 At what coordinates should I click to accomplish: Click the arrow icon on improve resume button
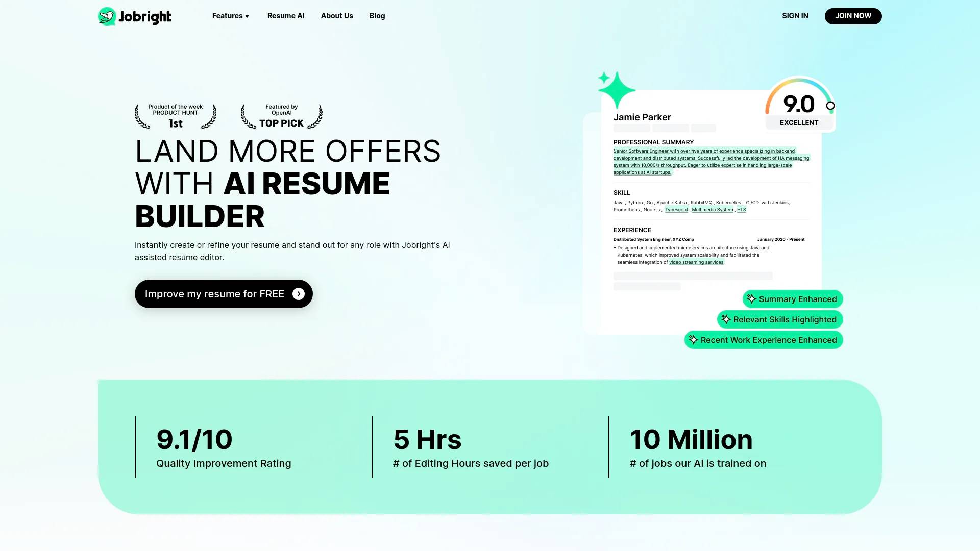pyautogui.click(x=298, y=293)
